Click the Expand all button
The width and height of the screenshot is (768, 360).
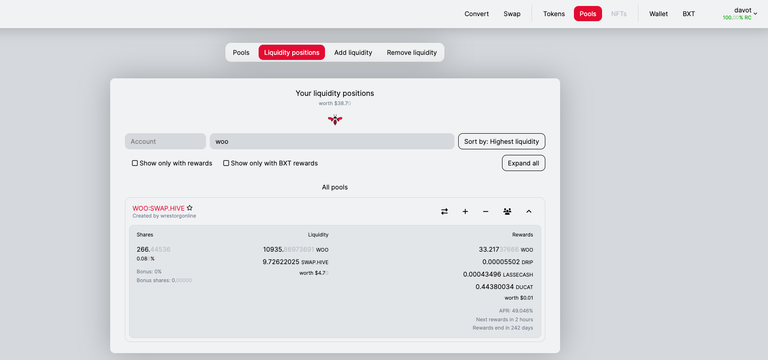pos(524,163)
